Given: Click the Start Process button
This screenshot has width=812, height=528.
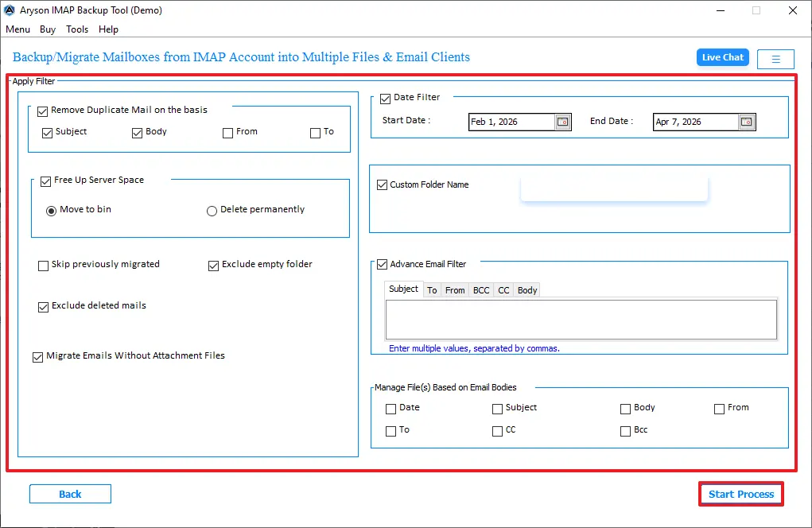Looking at the screenshot, I should point(741,494).
